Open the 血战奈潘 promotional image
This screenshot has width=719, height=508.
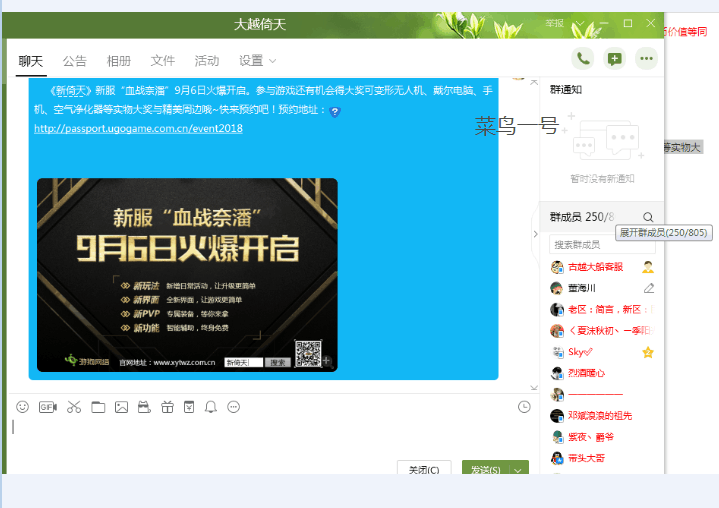[x=187, y=274]
